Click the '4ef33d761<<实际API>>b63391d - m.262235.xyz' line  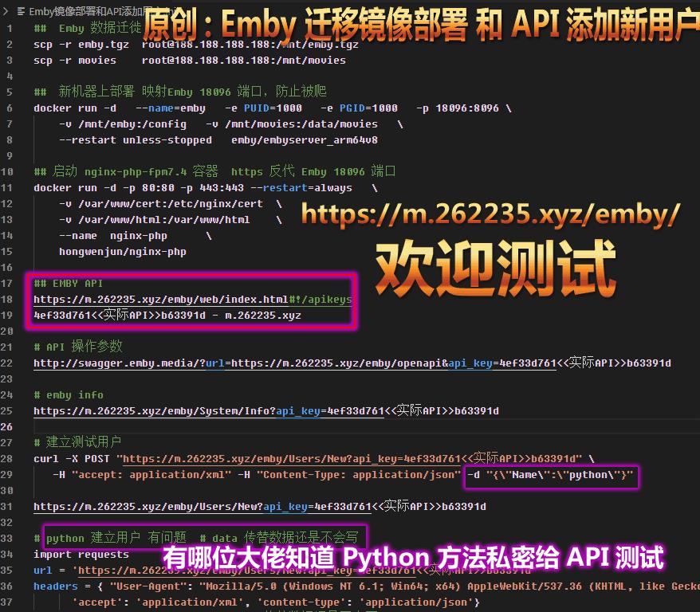(167, 316)
